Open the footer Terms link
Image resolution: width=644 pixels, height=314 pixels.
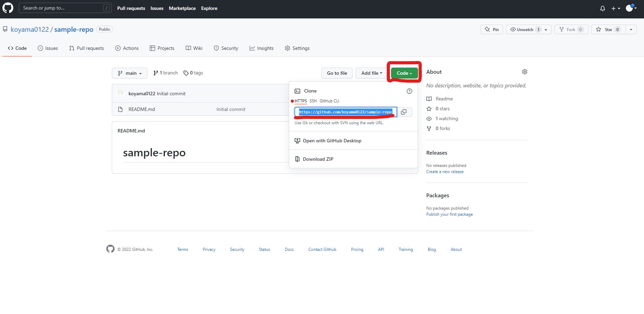pos(183,249)
